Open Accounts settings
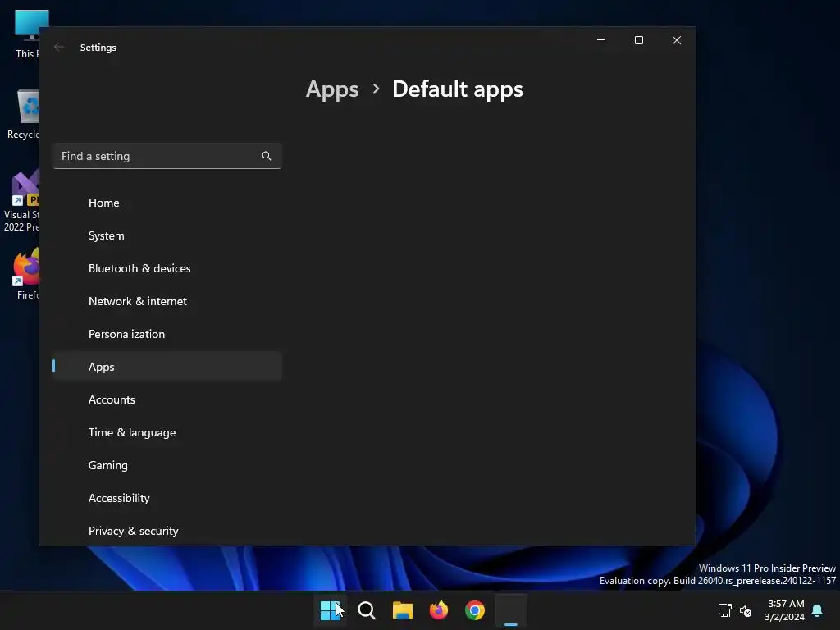 167,399
